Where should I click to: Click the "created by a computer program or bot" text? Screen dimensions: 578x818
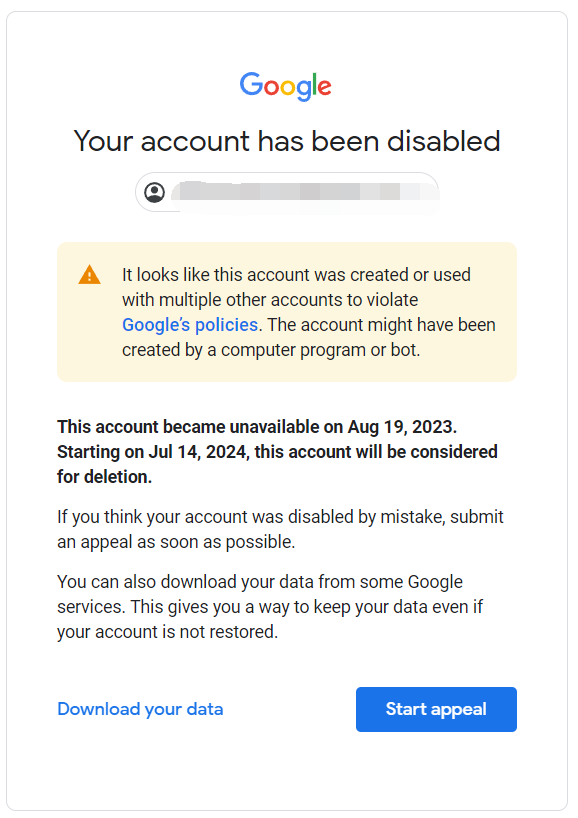[271, 350]
